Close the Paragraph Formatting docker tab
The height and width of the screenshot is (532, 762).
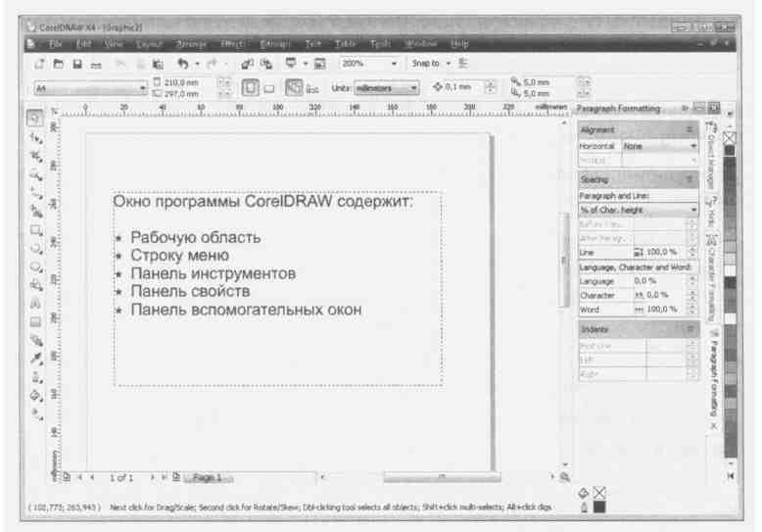[x=713, y=426]
